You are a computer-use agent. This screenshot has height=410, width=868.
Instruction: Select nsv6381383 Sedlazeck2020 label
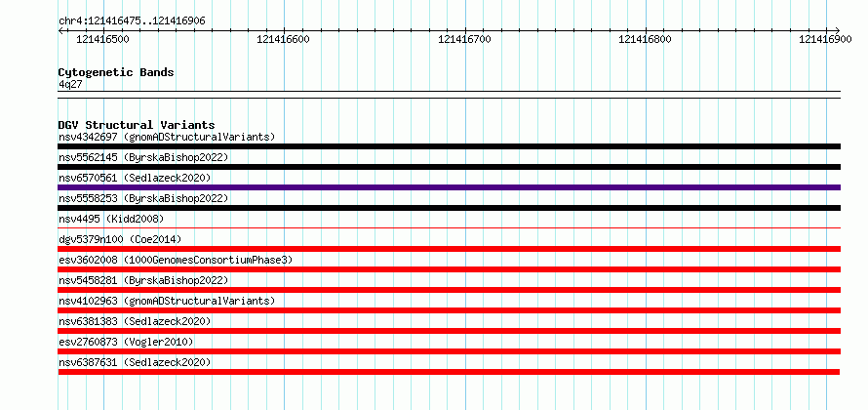pos(135,321)
